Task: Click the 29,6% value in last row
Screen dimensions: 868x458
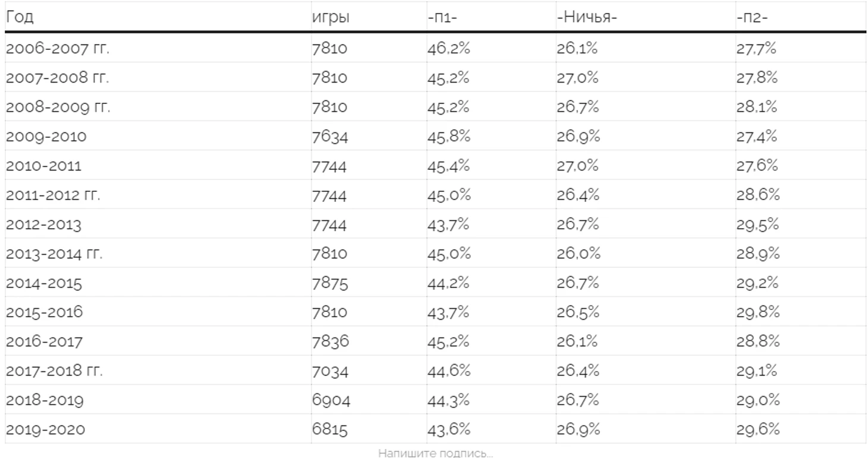Action: 757,429
